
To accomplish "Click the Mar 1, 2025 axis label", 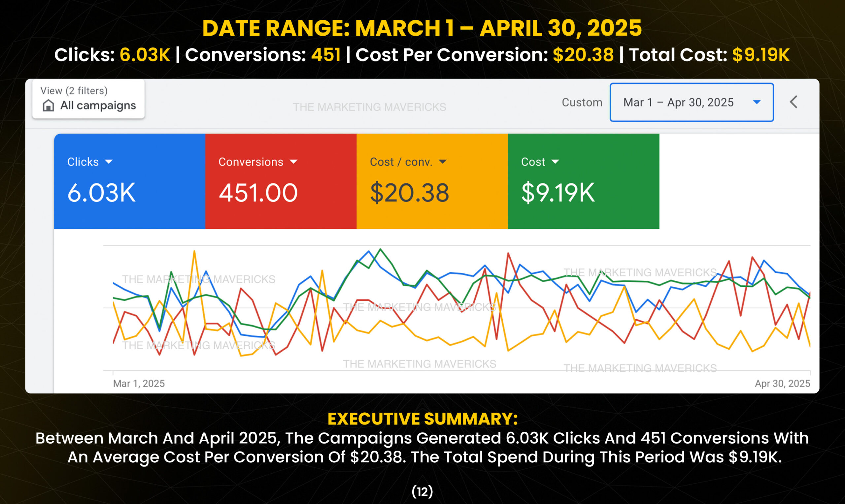I will 139,383.
